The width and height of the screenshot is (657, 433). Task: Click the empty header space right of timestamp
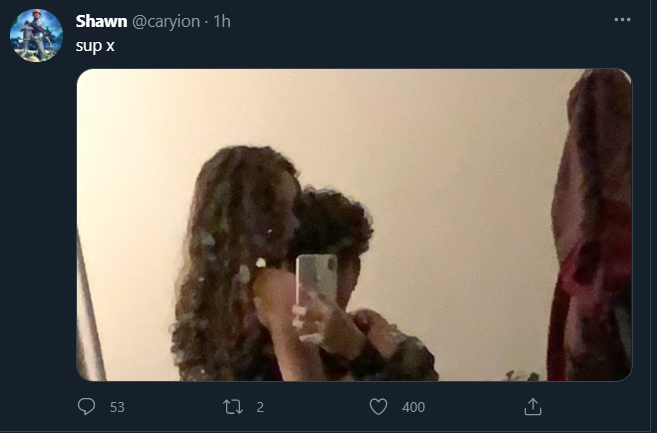[x=420, y=22]
